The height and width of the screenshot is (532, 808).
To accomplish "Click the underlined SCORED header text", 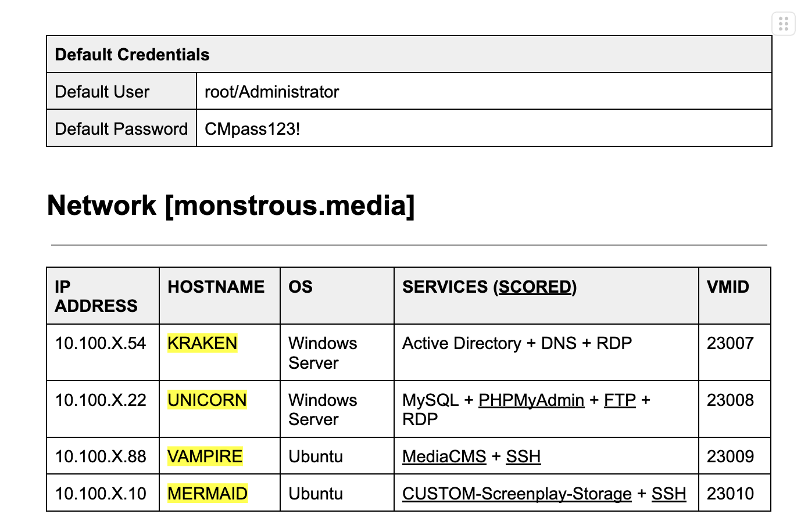I will click(x=535, y=287).
